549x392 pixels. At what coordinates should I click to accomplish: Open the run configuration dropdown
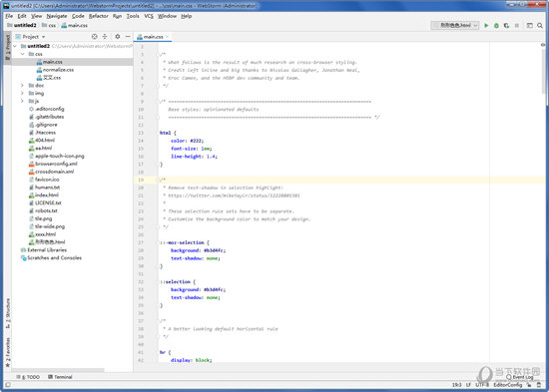point(455,25)
